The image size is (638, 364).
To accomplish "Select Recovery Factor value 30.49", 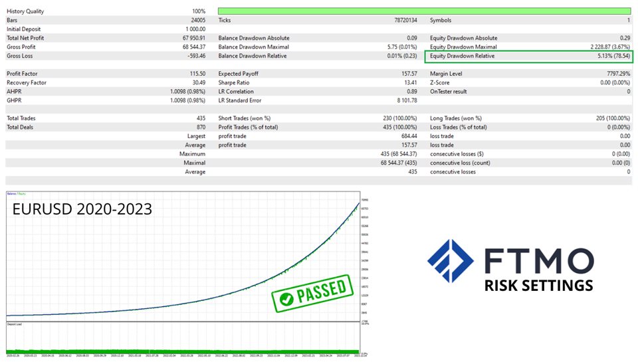I will pos(199,82).
